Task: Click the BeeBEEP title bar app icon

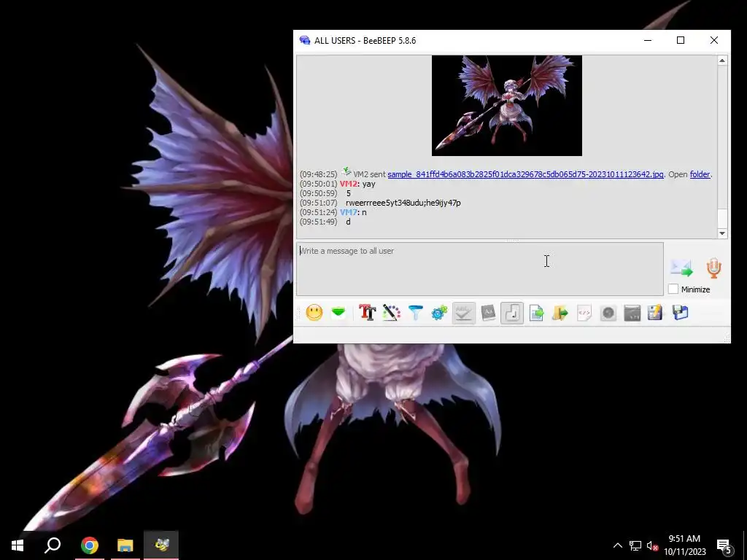Action: click(x=304, y=41)
